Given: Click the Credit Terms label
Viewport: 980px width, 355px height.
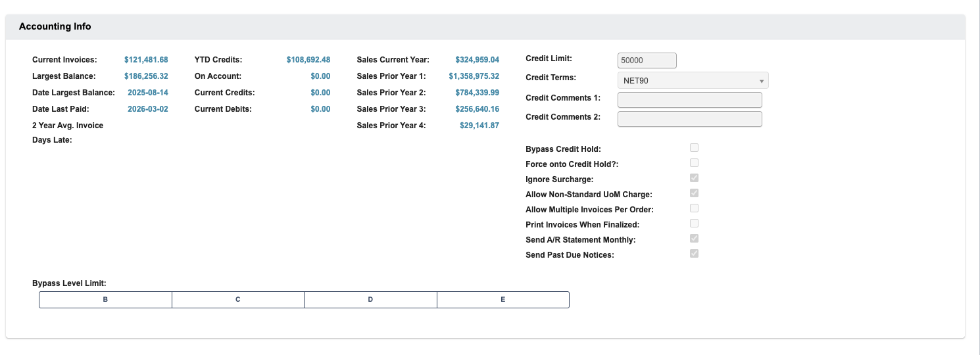Looking at the screenshot, I should [x=551, y=78].
